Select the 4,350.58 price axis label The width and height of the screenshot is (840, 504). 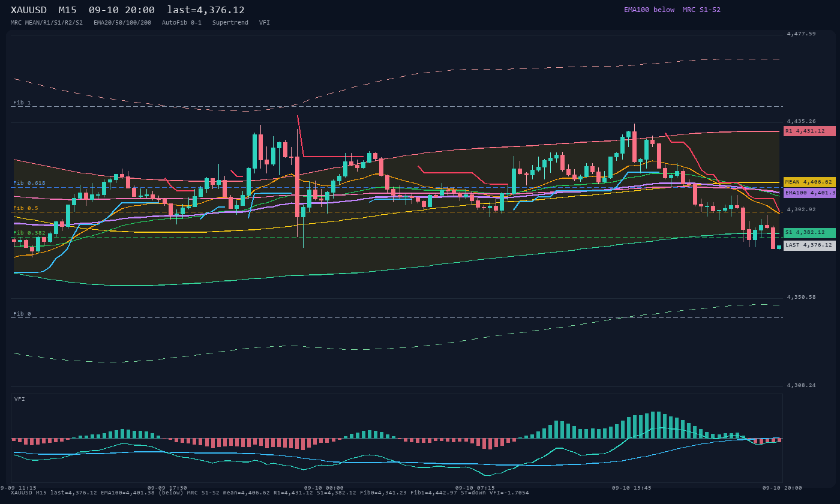coord(802,297)
